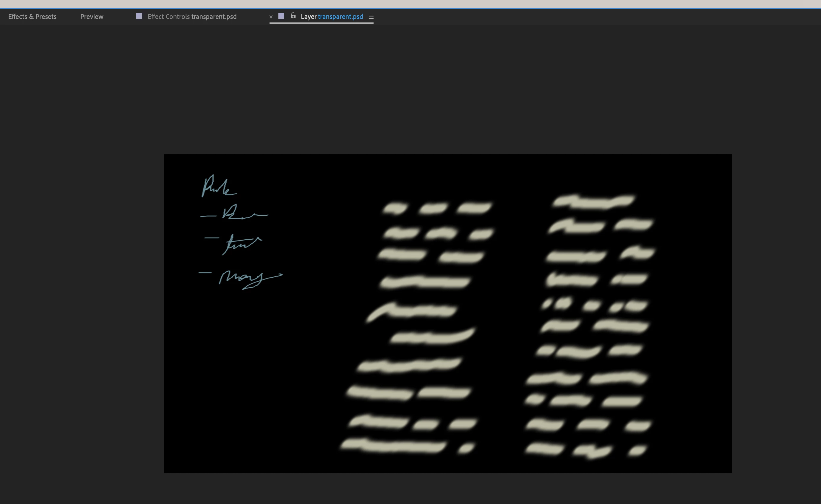Click the Effect Controls purple label square
The width and height of the screenshot is (821, 504).
point(139,16)
